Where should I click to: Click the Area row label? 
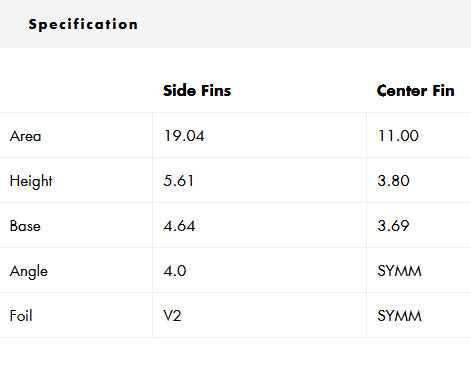(x=25, y=136)
